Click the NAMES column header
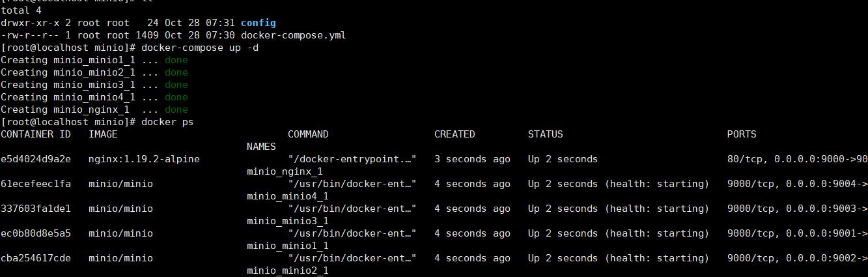The image size is (868, 277). (261, 147)
